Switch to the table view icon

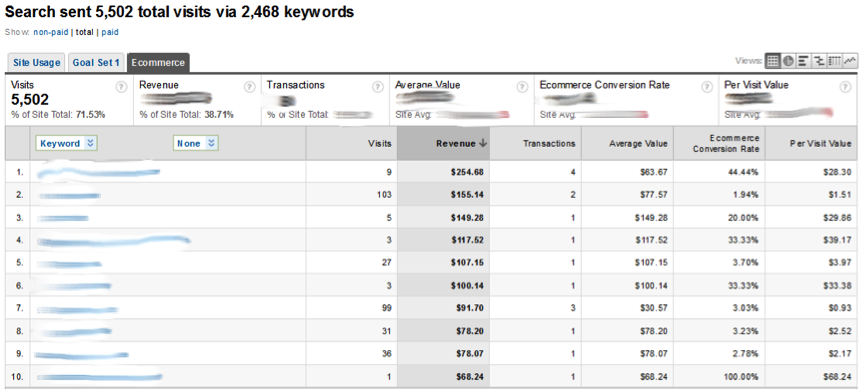(x=773, y=61)
